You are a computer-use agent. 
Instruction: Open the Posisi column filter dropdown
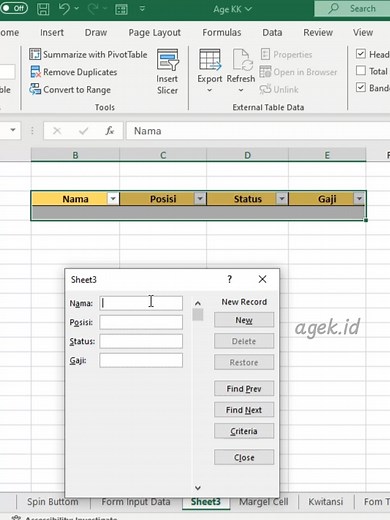200,199
